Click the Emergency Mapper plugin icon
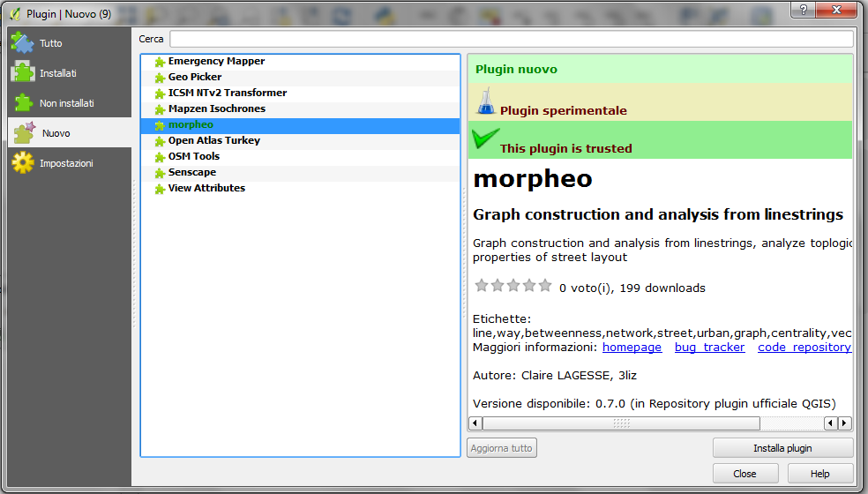 (x=160, y=62)
